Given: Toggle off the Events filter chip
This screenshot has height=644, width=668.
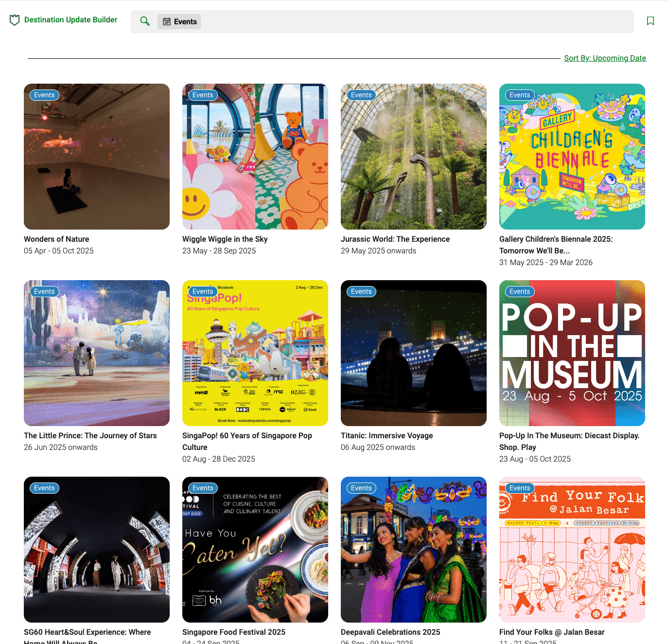Looking at the screenshot, I should (x=179, y=21).
